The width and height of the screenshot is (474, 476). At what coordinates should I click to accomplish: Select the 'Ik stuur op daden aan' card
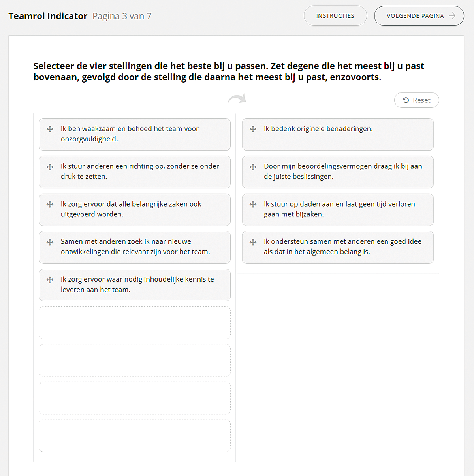pos(338,210)
